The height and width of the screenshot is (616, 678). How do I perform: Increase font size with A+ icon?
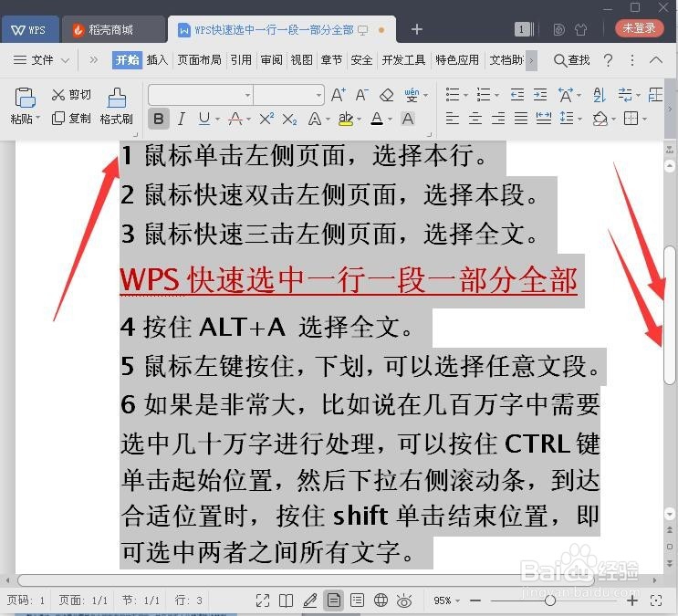[x=339, y=95]
